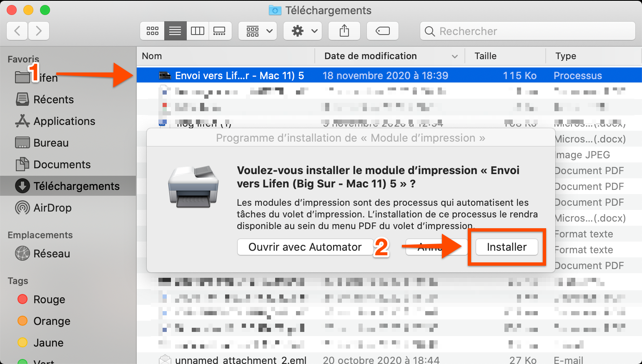Click the 115 Ko size cell
The width and height of the screenshot is (642, 364).
519,75
